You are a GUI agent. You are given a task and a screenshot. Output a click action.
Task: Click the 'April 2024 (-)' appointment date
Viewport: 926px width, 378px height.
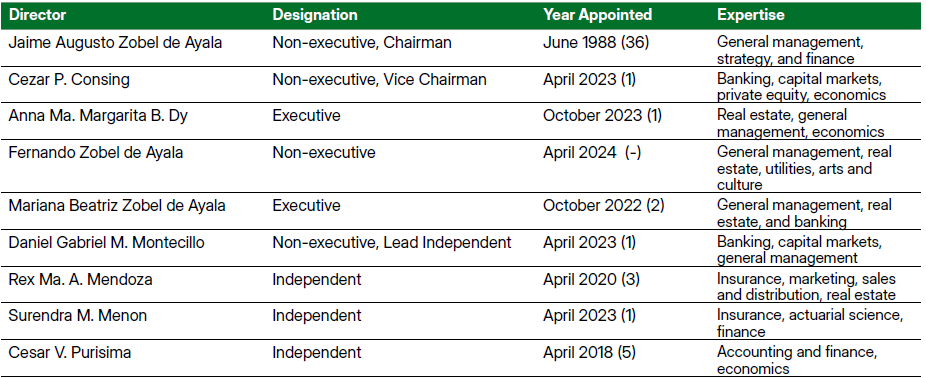tap(592, 152)
